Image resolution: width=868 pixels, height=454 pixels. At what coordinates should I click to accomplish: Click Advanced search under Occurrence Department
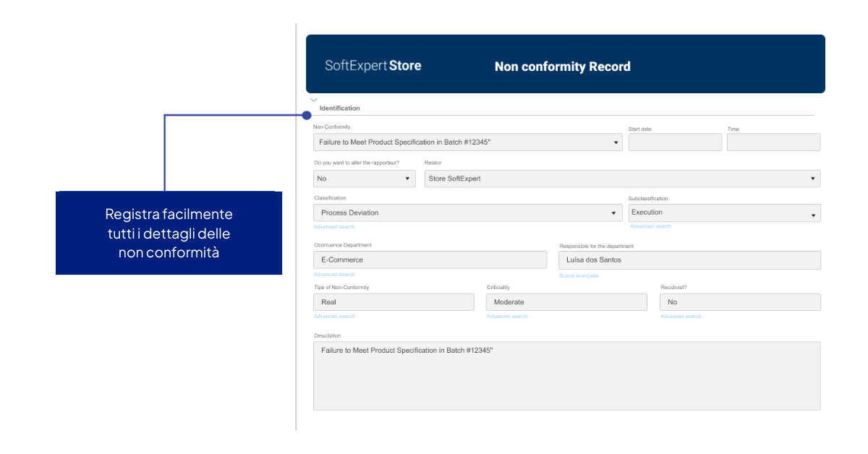click(x=334, y=275)
